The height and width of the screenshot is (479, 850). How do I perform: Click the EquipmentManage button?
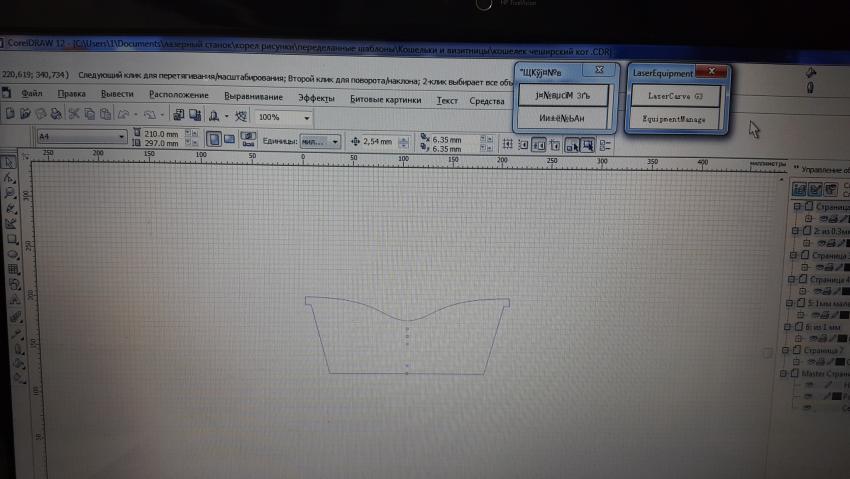click(x=676, y=119)
